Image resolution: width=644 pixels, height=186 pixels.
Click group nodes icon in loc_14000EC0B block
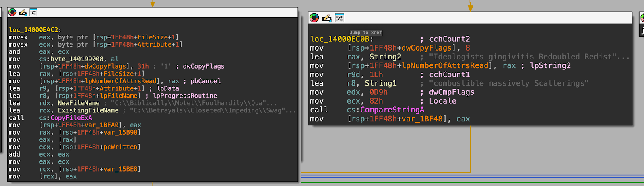(x=339, y=18)
